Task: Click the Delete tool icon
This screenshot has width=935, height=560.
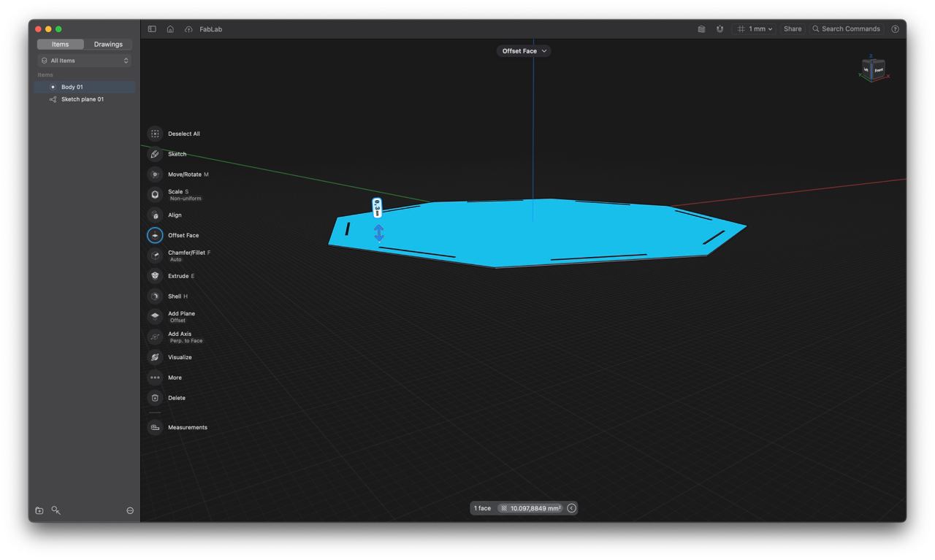Action: [155, 398]
